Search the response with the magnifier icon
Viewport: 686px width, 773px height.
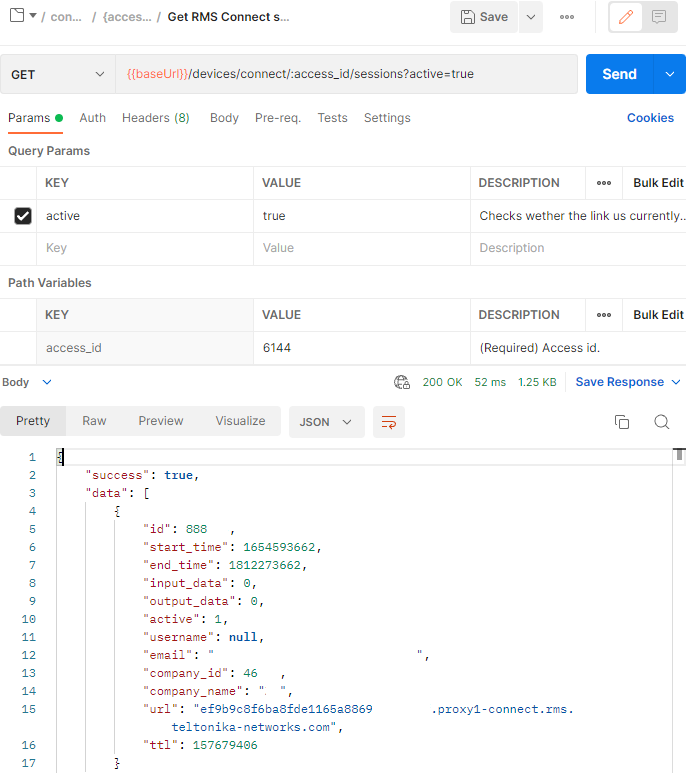click(661, 422)
